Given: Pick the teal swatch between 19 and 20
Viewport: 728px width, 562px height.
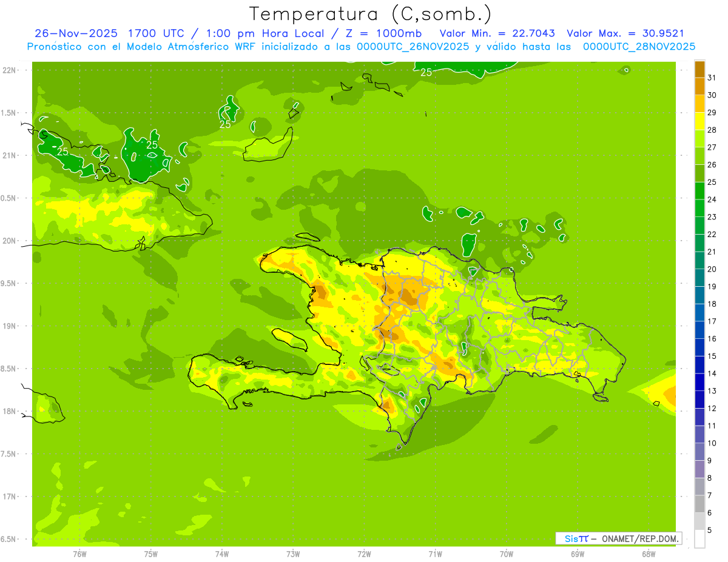Looking at the screenshot, I should point(699,278).
